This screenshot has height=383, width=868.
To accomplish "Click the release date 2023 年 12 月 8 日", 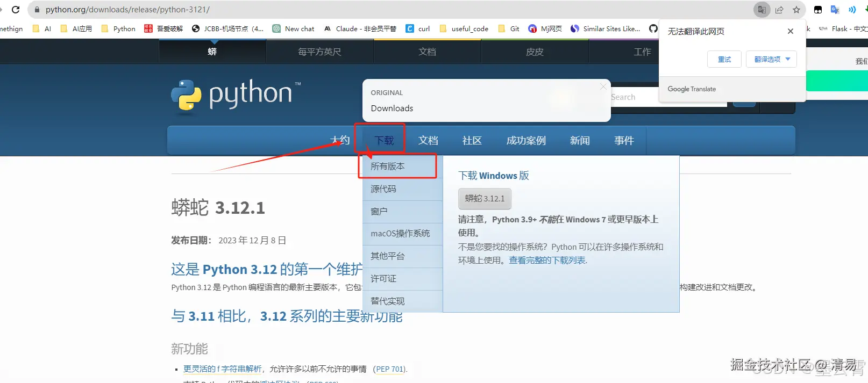I will click(252, 241).
